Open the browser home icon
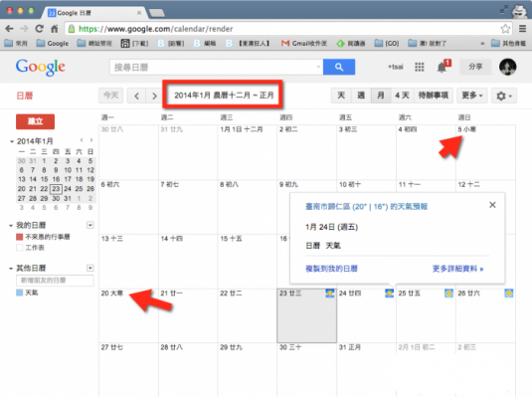This screenshot has height=397, width=532. 55,29
